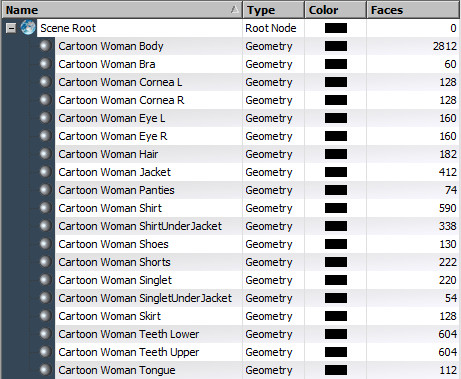Open the color swatch for Cartoon Woman Body
Screen dimensions: 461x379
[336, 46]
